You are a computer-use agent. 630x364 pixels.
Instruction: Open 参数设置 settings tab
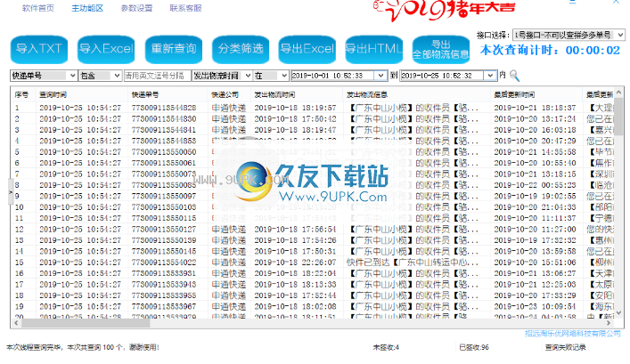136,8
